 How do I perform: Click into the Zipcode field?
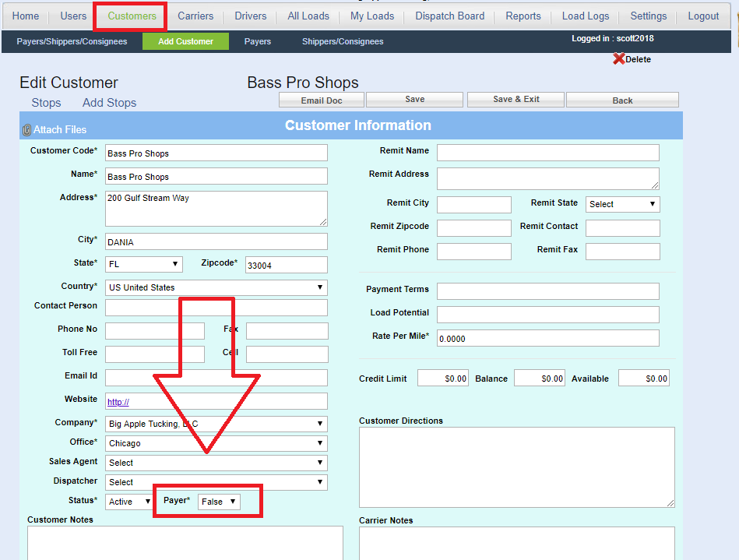point(286,265)
